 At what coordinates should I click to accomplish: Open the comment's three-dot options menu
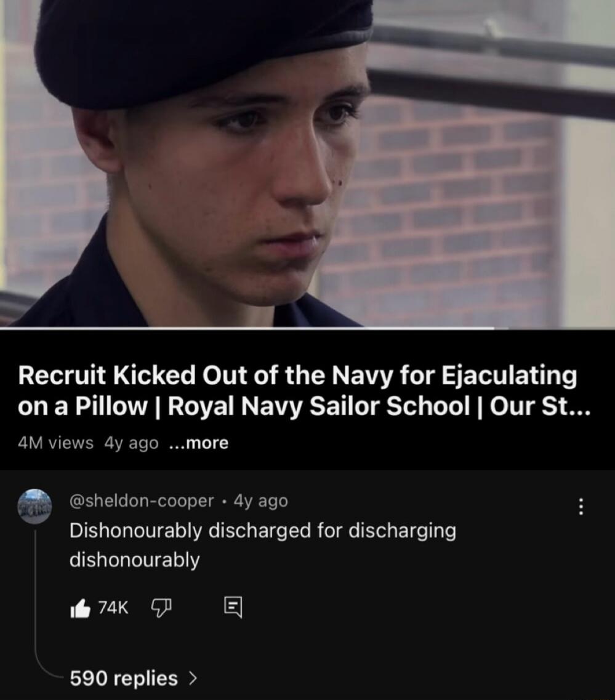(x=581, y=507)
